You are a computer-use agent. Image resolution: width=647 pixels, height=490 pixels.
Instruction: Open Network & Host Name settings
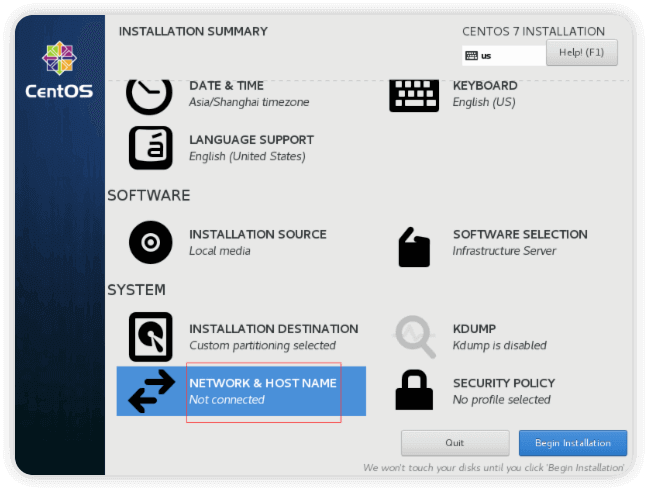point(241,391)
